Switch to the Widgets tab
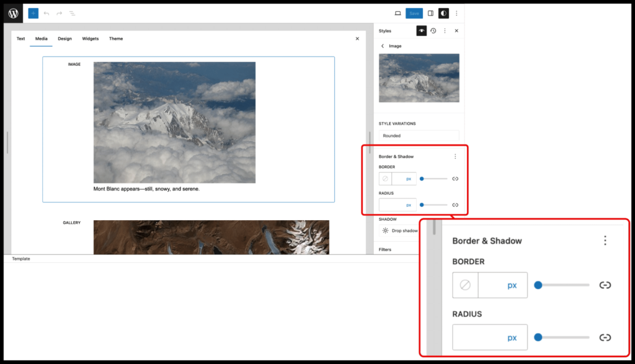This screenshot has height=364, width=635. point(91,38)
